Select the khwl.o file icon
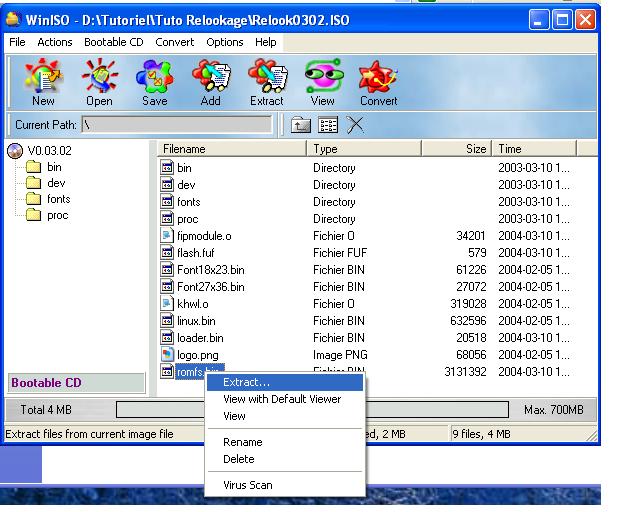 (167, 304)
